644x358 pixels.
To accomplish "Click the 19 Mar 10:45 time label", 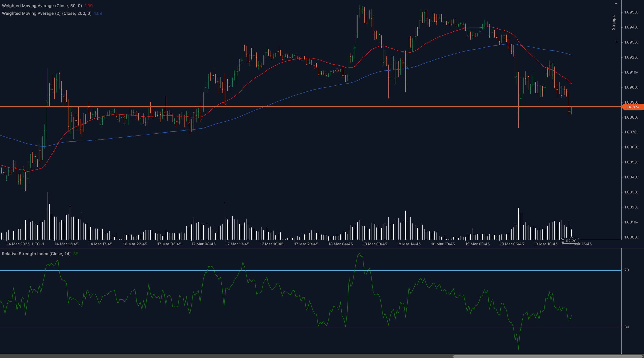I will (546, 244).
